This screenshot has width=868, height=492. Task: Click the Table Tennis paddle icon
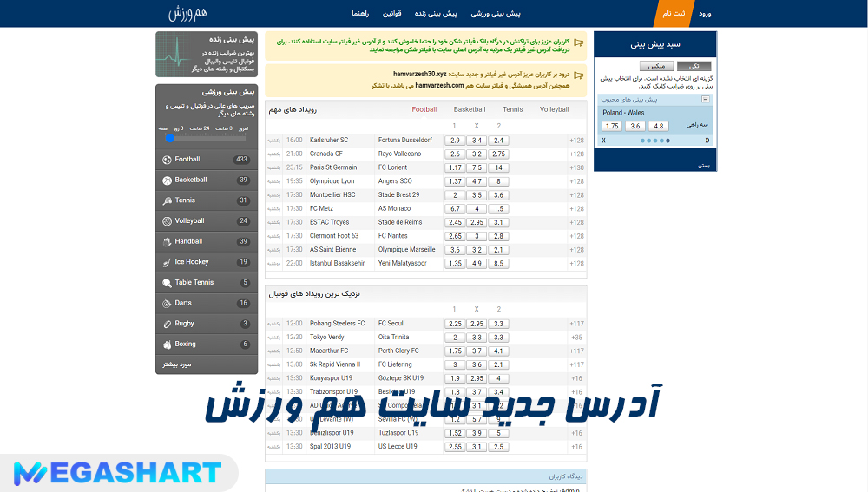167,283
